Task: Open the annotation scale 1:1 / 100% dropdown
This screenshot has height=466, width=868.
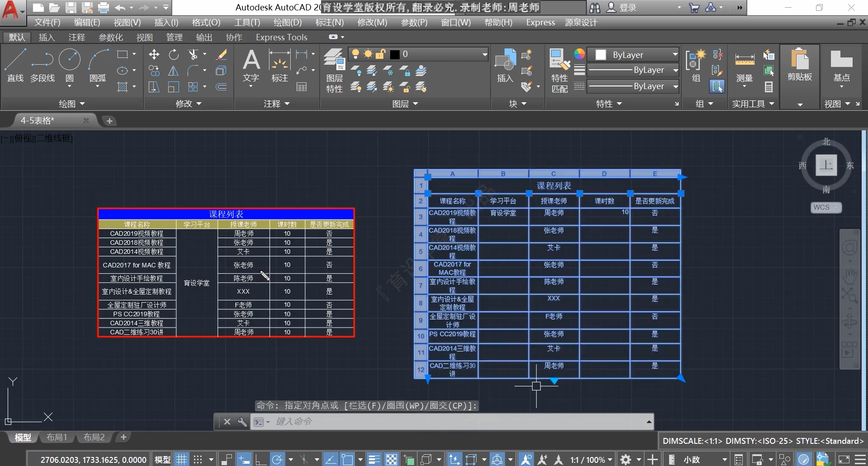Action: click(x=591, y=460)
